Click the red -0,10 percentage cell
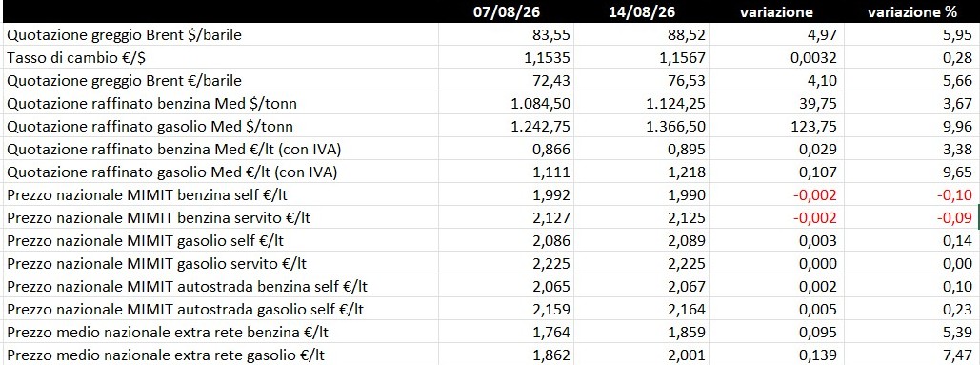 pos(911,195)
